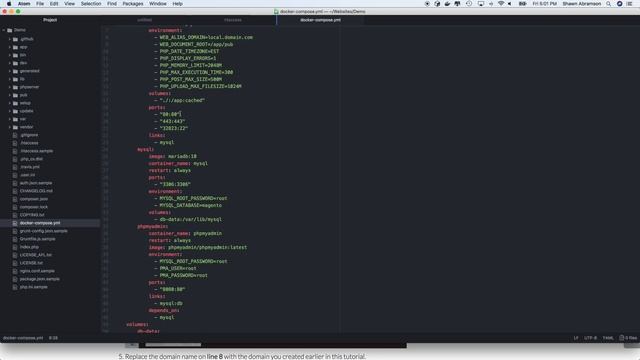
Task: Click the user name Shawn Abramson
Action: coord(581,4)
